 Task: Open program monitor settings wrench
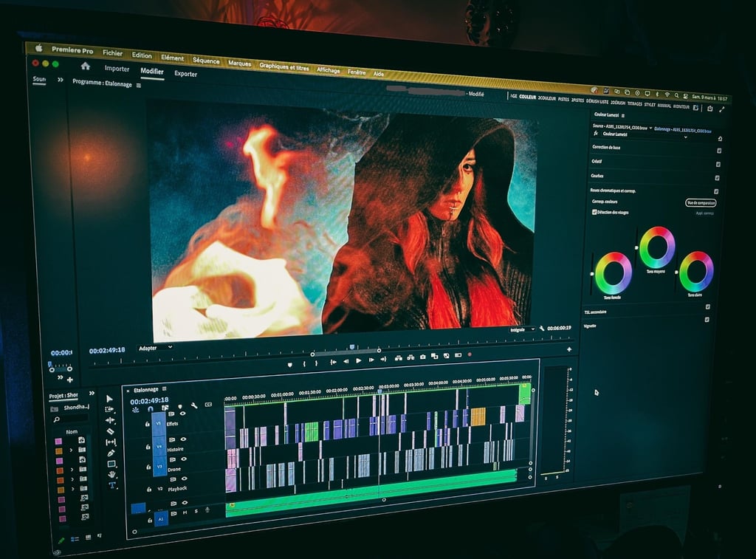click(x=542, y=329)
